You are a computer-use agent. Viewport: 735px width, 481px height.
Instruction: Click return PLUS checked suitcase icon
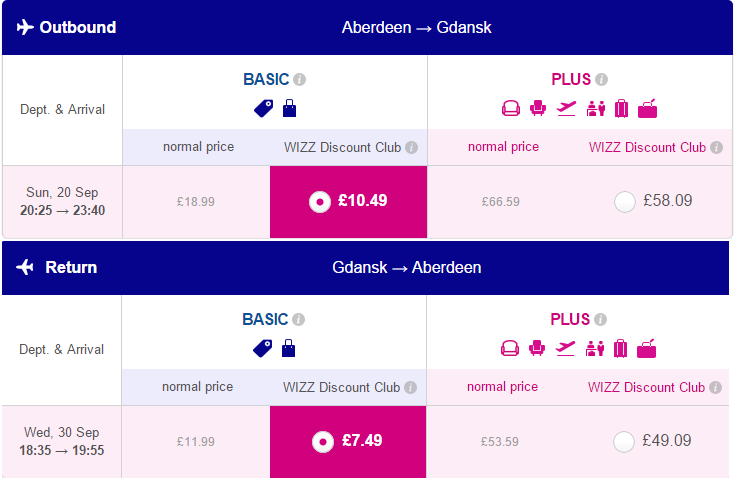[x=620, y=349]
